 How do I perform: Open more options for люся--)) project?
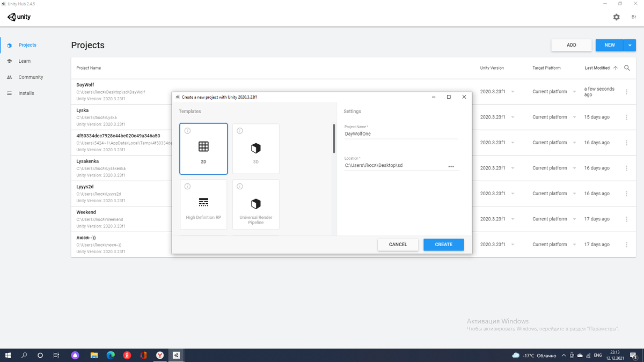coord(626,245)
